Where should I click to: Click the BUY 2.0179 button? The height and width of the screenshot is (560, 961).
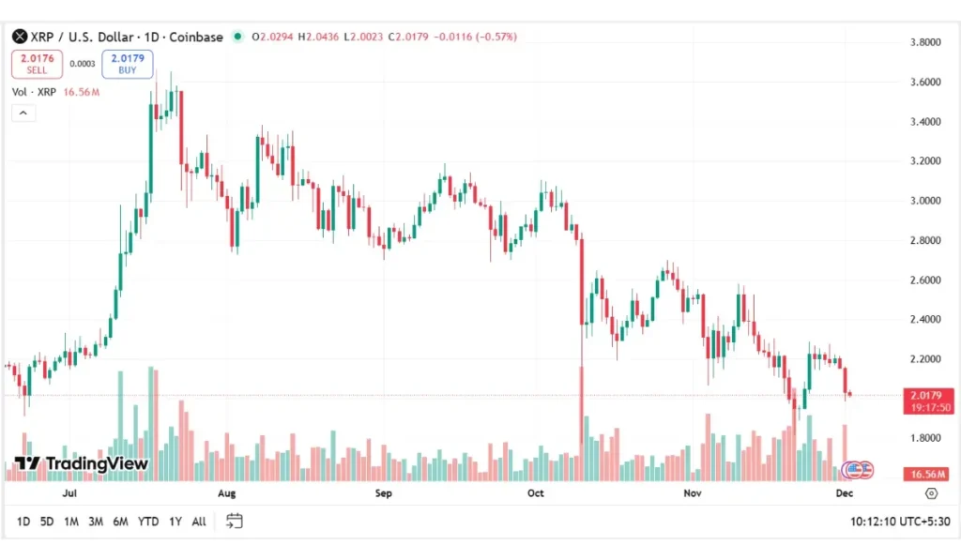pos(127,64)
